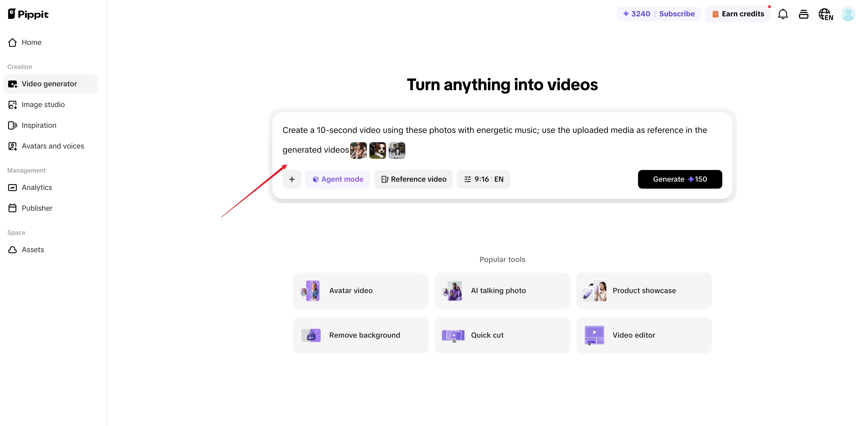This screenshot has width=868, height=426.
Task: Open Assets under Space
Action: pyautogui.click(x=33, y=250)
